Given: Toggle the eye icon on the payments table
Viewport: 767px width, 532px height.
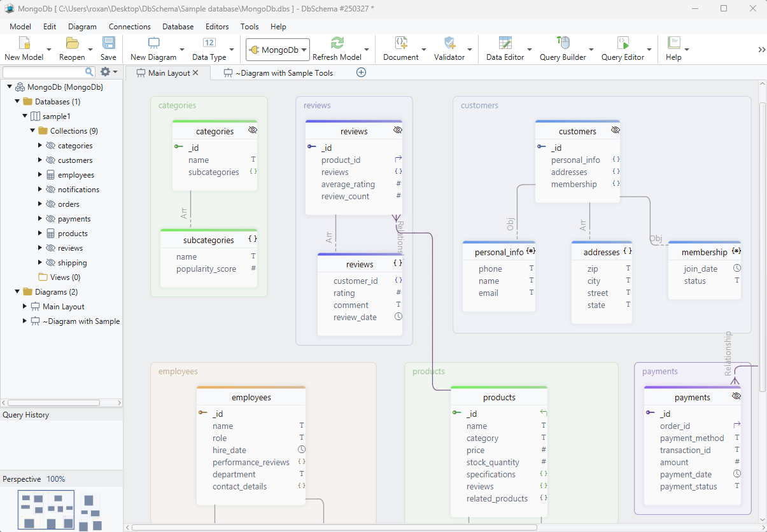Looking at the screenshot, I should [736, 396].
